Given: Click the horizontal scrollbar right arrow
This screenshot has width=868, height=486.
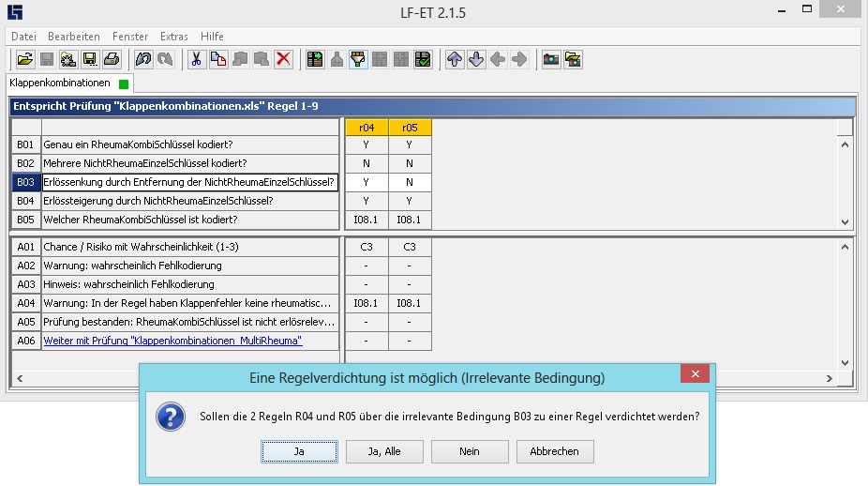Looking at the screenshot, I should pos(830,378).
